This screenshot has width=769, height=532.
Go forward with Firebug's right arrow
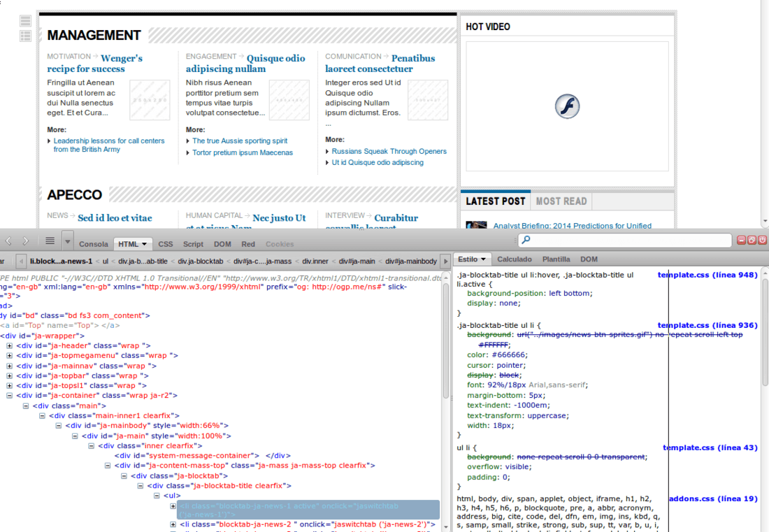tap(26, 240)
